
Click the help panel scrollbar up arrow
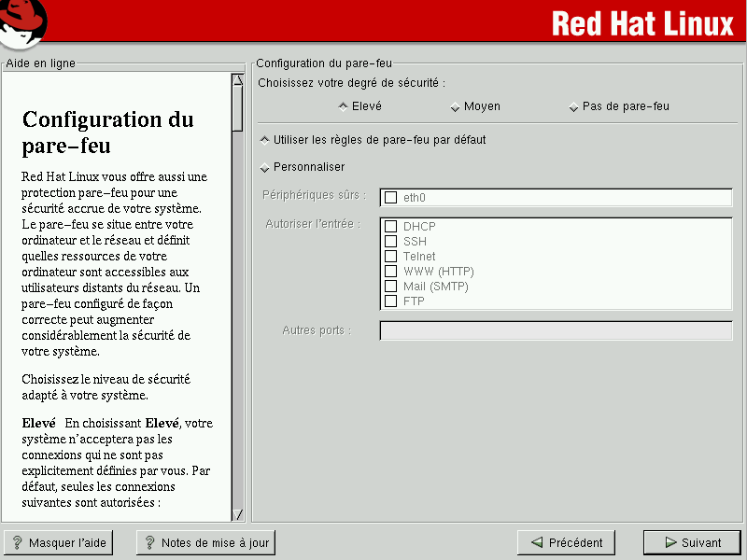(237, 80)
